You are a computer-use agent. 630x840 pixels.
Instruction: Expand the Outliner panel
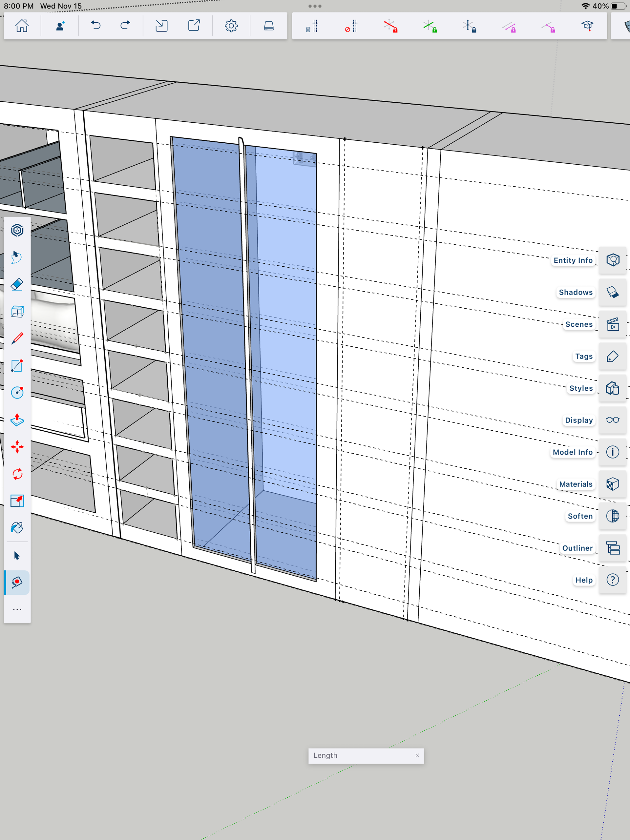612,548
